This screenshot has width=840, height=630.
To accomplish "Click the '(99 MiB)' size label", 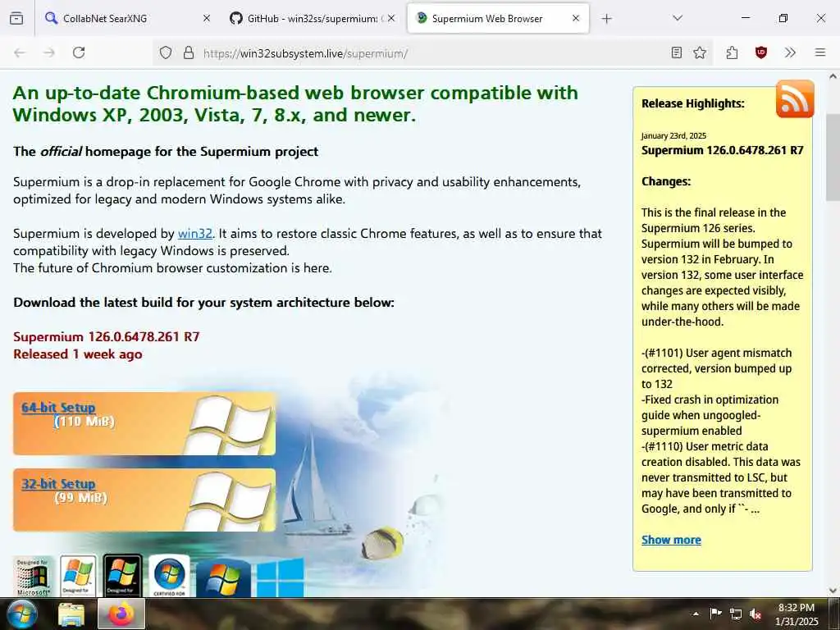I will click(x=81, y=498).
